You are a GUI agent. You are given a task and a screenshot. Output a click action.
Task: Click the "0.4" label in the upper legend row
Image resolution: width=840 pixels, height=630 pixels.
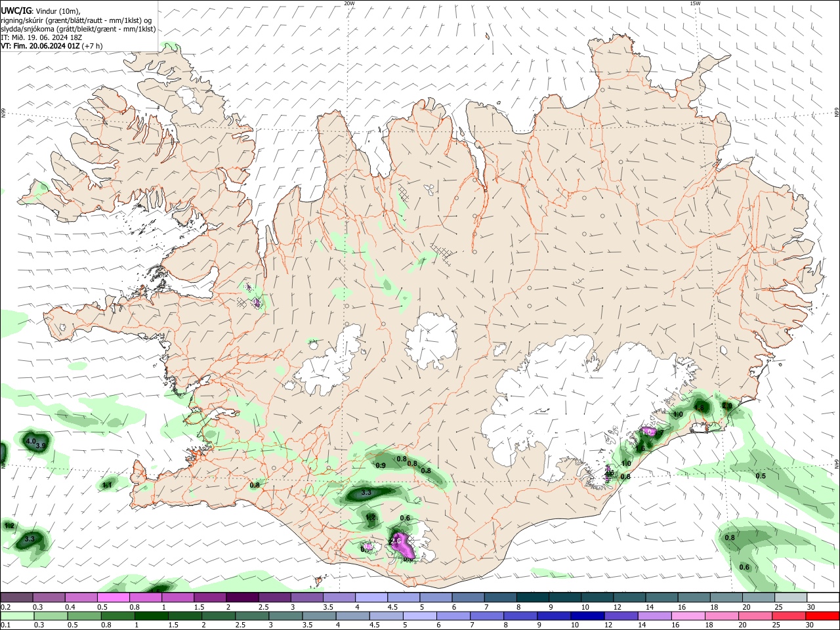[70, 606]
